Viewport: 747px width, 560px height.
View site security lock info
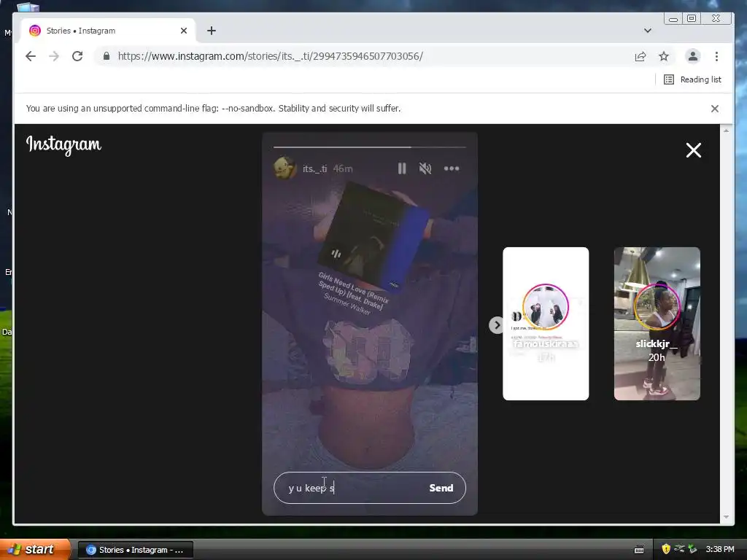pos(107,56)
